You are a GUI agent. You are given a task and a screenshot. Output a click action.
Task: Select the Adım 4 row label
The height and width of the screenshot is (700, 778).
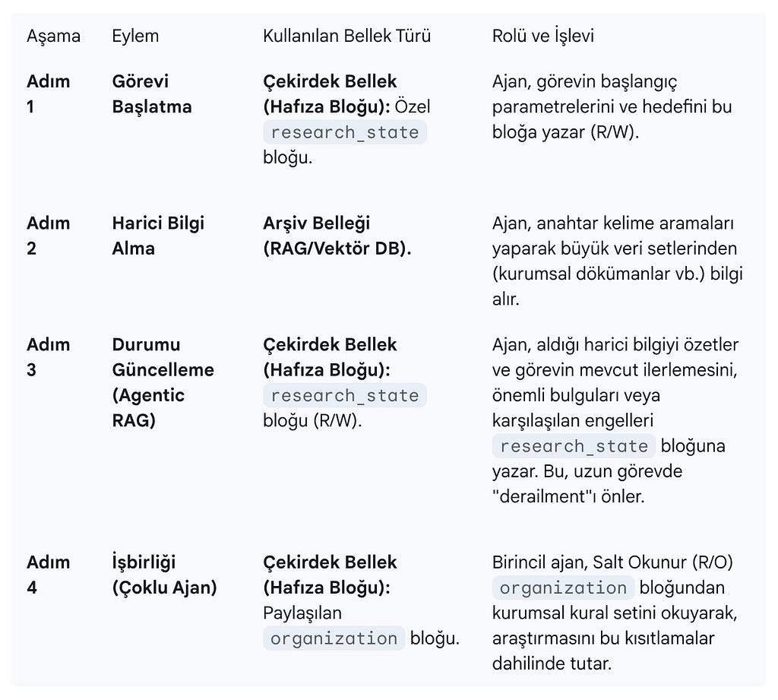pos(48,575)
